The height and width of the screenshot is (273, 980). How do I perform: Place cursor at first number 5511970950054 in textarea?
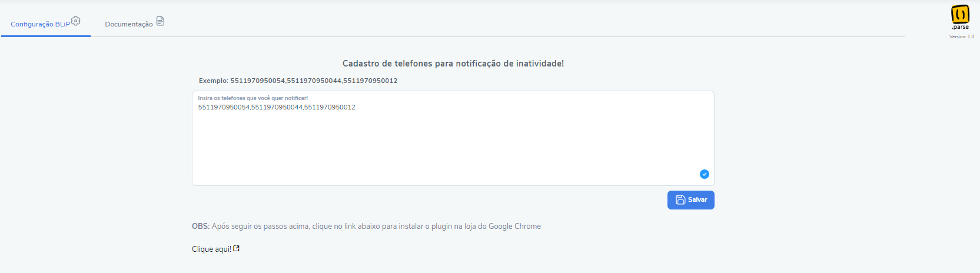(x=224, y=107)
